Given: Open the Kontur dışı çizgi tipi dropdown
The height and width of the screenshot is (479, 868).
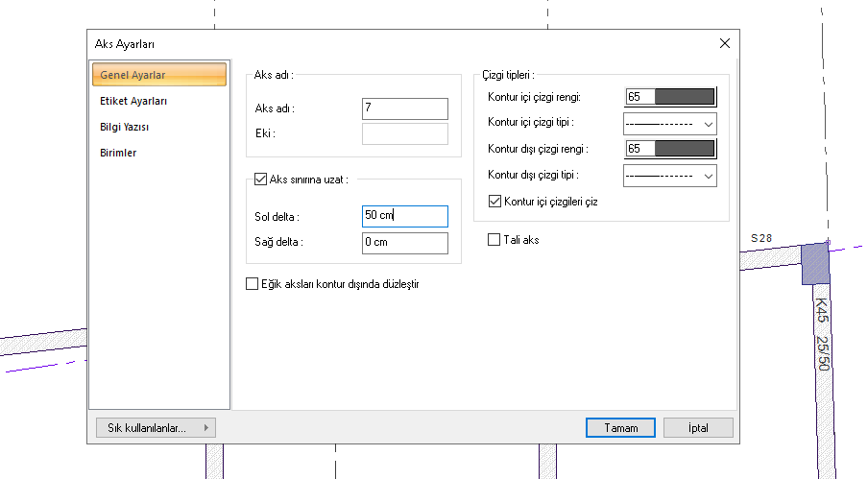Looking at the screenshot, I should point(670,176).
